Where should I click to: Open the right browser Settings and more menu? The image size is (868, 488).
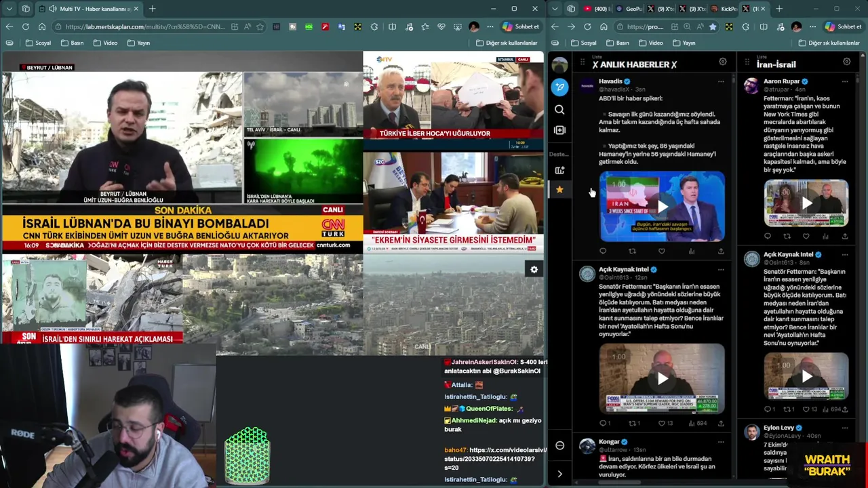coord(812,26)
